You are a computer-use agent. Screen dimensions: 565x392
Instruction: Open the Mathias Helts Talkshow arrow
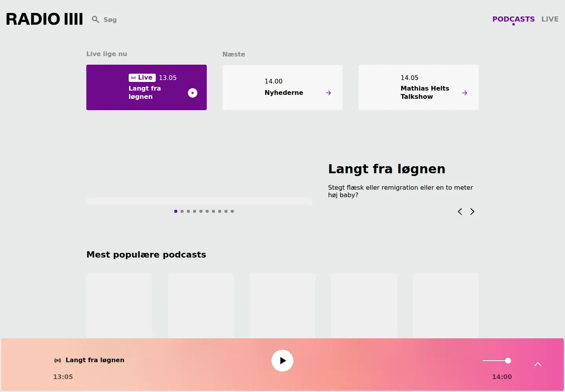[x=465, y=93]
